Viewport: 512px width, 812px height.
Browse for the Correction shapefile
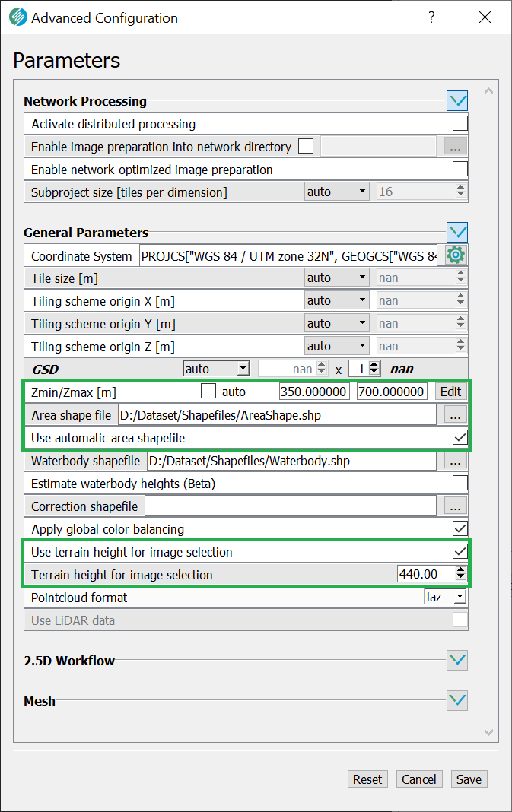coord(455,506)
